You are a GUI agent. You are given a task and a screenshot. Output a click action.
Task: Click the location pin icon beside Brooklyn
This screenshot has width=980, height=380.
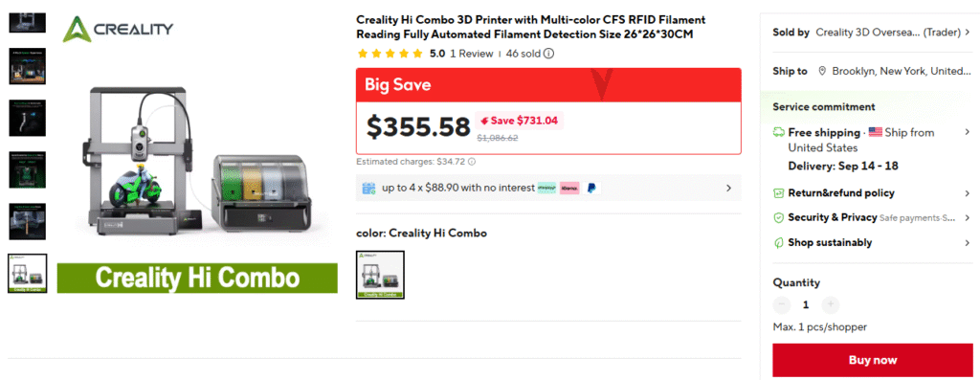point(822,71)
